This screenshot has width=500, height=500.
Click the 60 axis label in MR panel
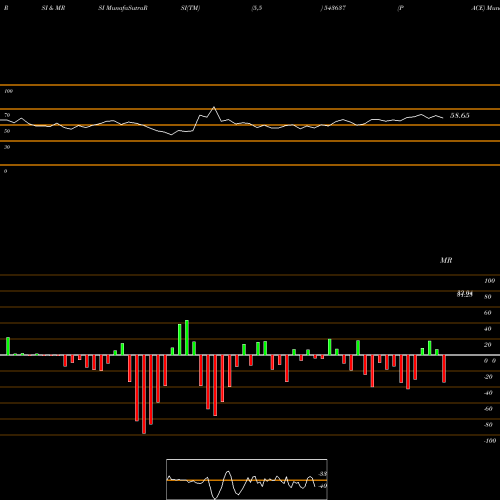[x=488, y=313]
